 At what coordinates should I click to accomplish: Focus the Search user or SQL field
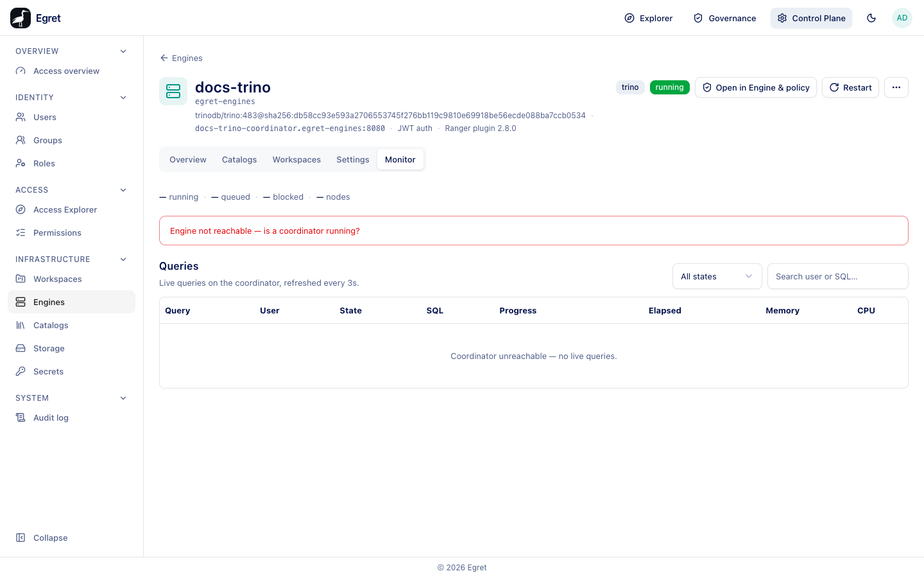tap(838, 276)
